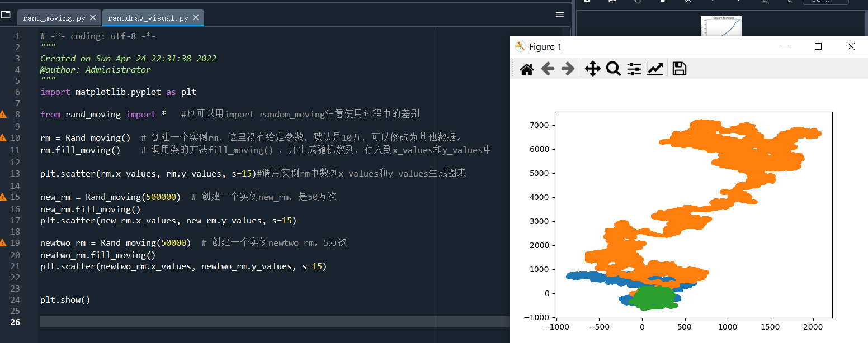Activate the Zoom to rectangle tool
868x343 pixels.
click(614, 69)
